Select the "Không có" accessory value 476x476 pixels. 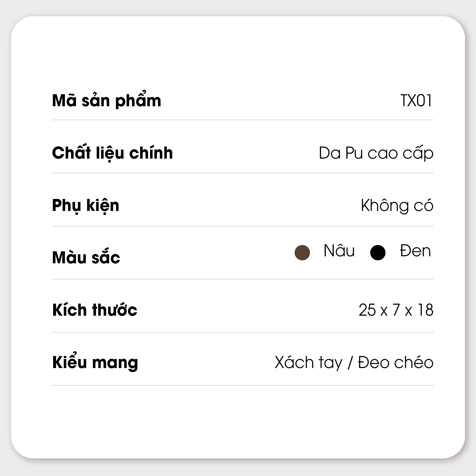397,205
